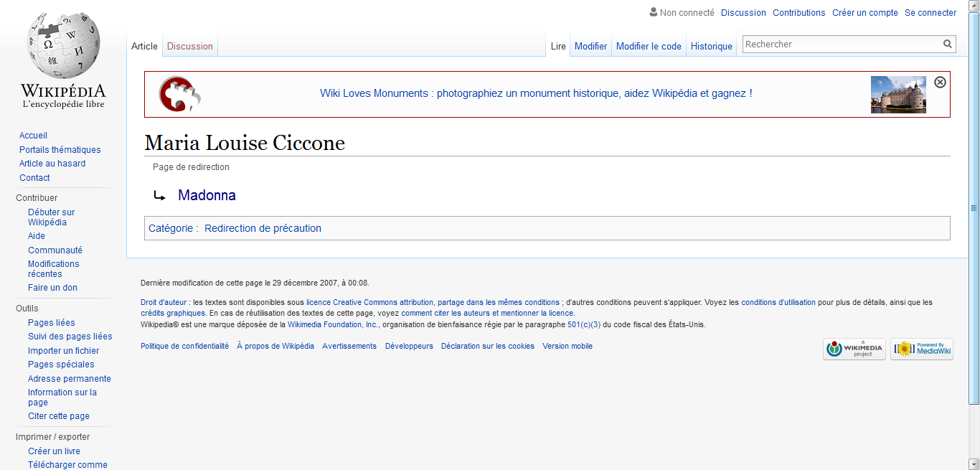Open the Discussion tab next to Article
Viewport: 980px width, 470px height.
[x=190, y=46]
